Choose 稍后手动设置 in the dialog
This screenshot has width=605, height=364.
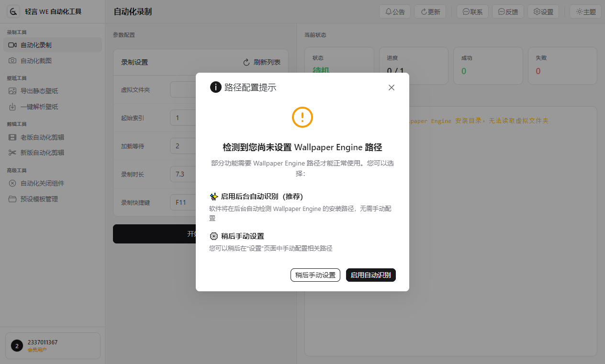(315, 275)
